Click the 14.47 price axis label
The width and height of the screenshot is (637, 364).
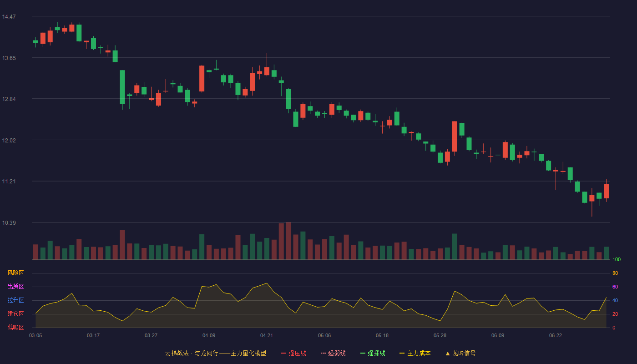pyautogui.click(x=9, y=17)
